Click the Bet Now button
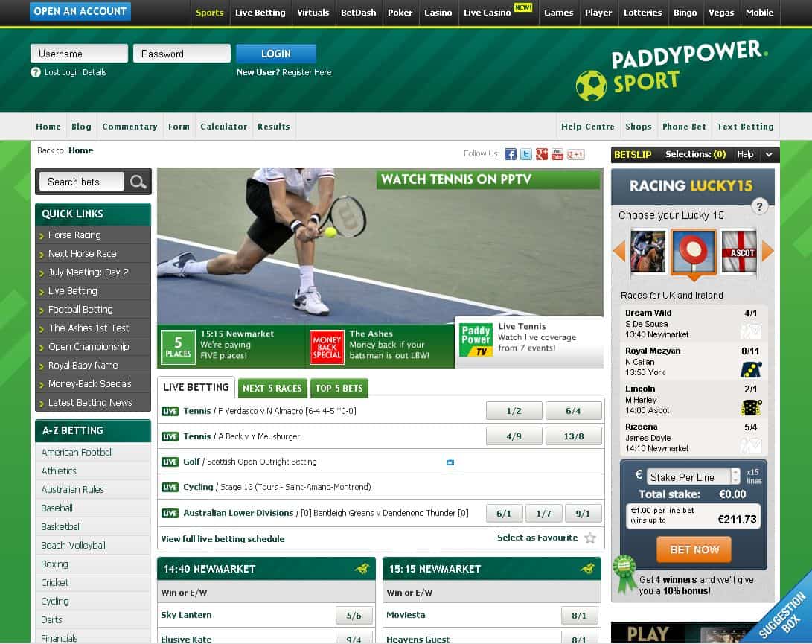This screenshot has height=644, width=812. click(694, 549)
